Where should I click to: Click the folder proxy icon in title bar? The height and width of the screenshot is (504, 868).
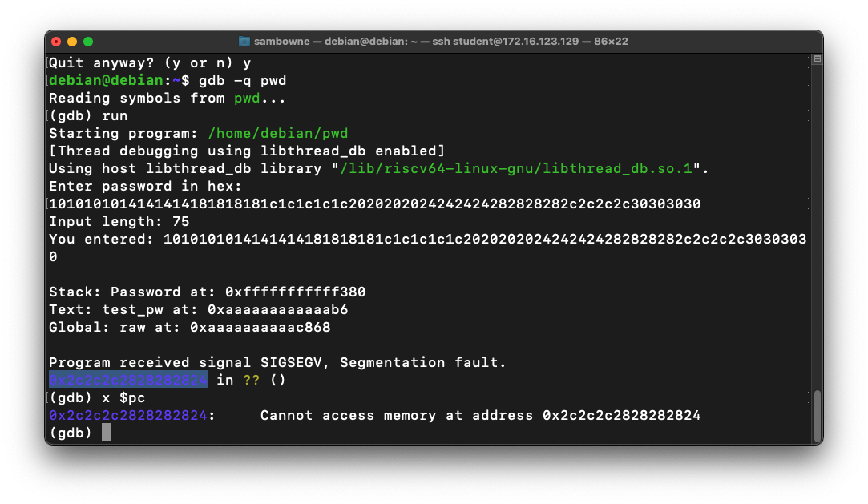click(x=244, y=42)
